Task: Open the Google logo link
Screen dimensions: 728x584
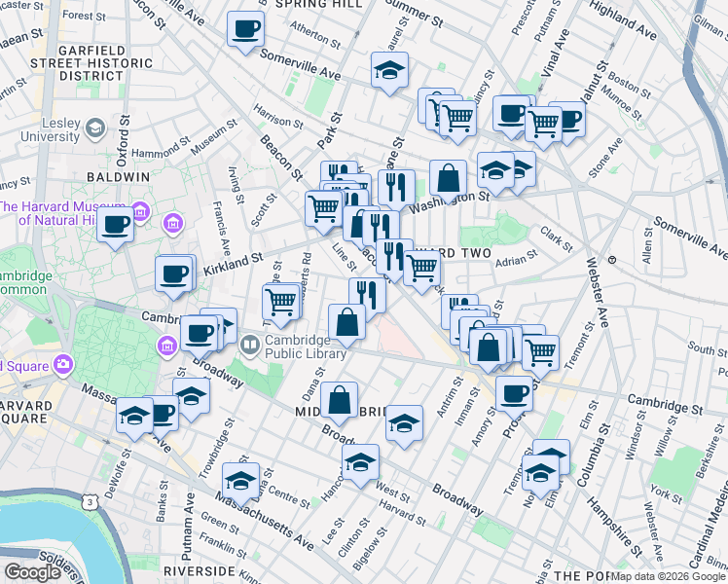Action: click(32, 572)
